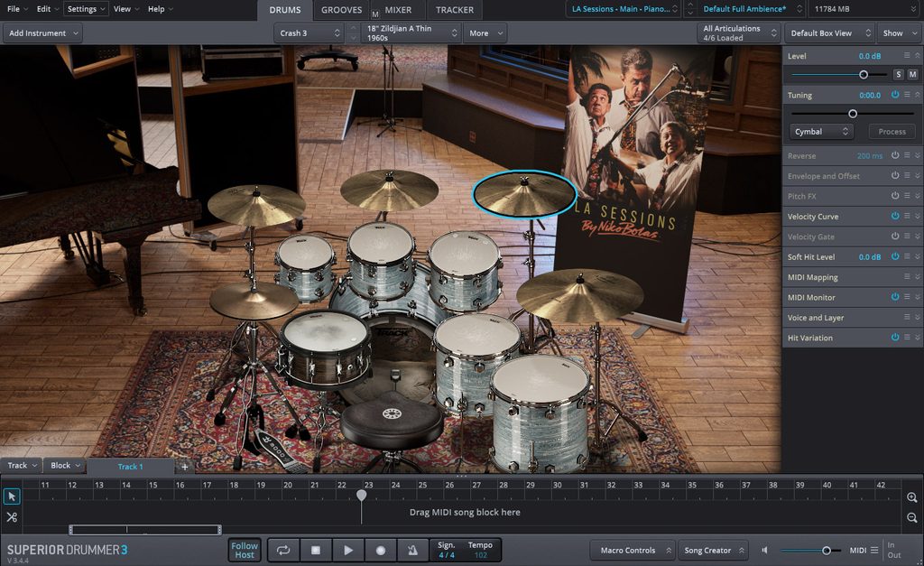Screen dimensions: 924x566
Task: Enable Envelope and Offset power button
Action: pos(895,176)
